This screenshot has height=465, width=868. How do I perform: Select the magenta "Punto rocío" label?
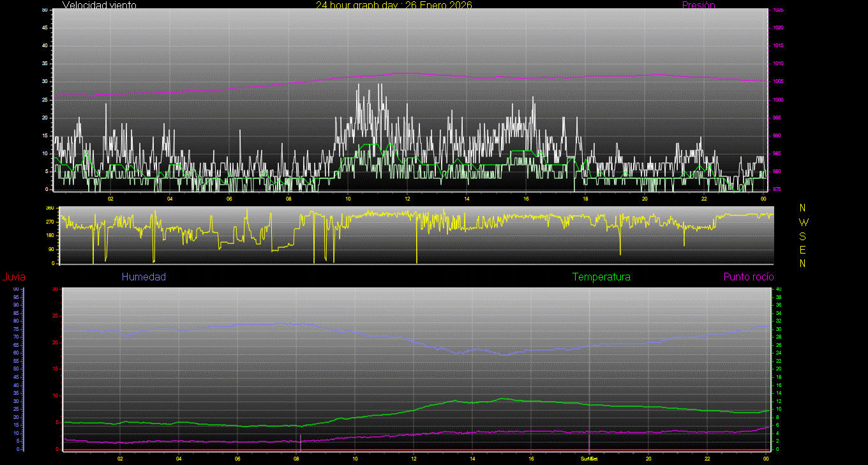(748, 277)
